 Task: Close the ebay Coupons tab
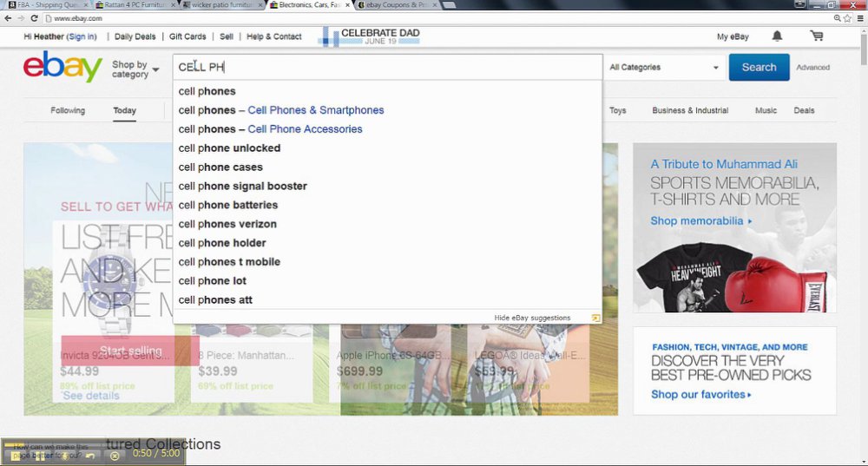click(x=435, y=5)
